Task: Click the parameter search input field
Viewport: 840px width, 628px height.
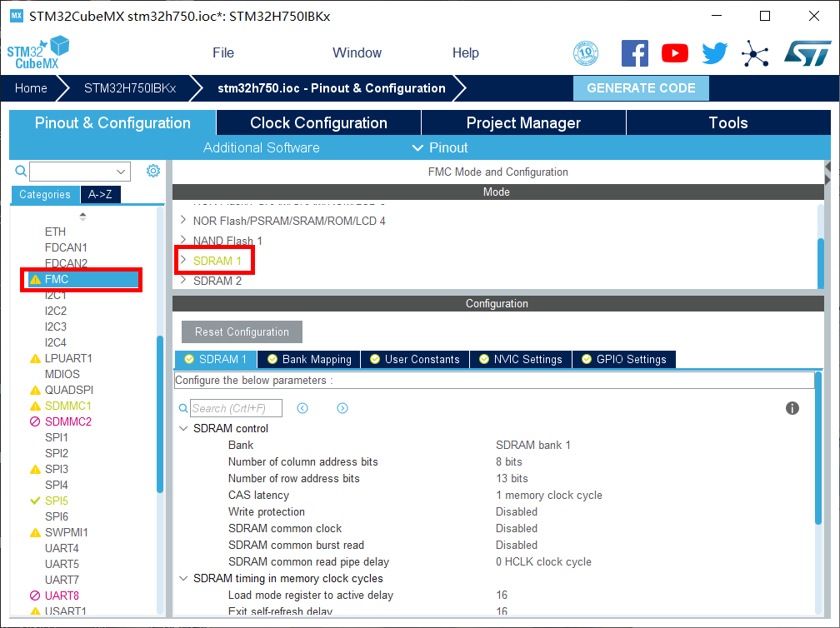Action: 236,408
